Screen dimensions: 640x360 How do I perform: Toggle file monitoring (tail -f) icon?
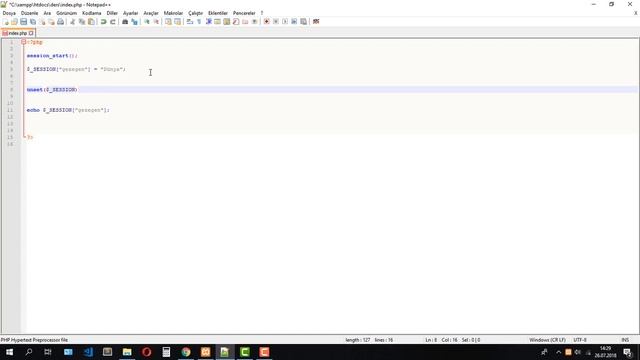coord(254,22)
